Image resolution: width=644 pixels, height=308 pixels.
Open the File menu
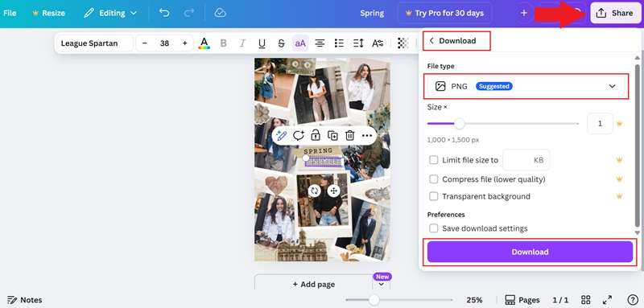(x=10, y=13)
